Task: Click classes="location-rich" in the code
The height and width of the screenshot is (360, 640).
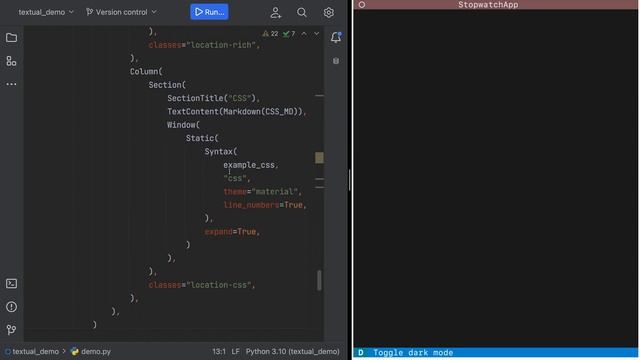Action: point(204,45)
